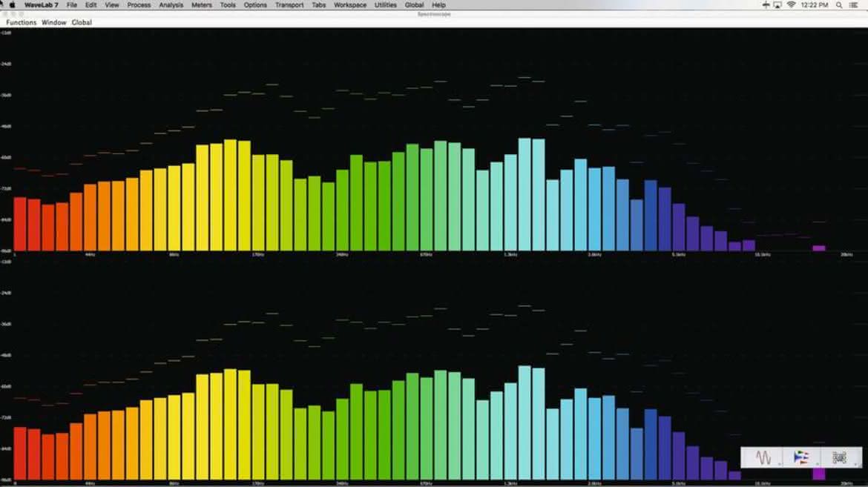Open the Spectroscope Functions menu
Image resolution: width=868 pixels, height=487 pixels.
(x=21, y=23)
